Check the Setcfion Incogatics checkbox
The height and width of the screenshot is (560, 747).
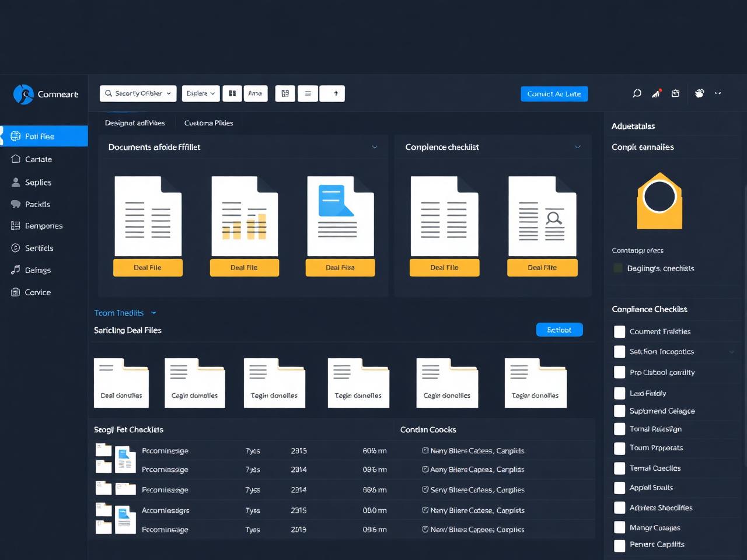point(620,352)
